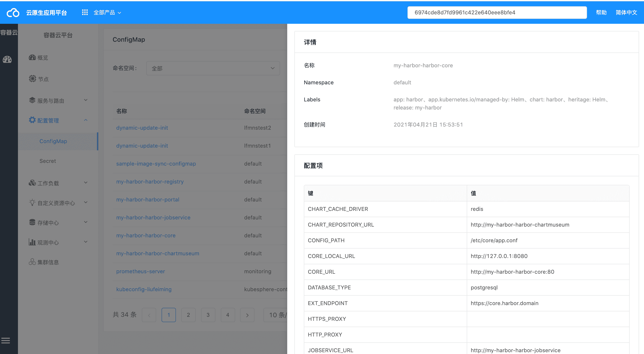Open dynamic-update-init in lfmnstest2
The image size is (644, 354).
click(142, 128)
